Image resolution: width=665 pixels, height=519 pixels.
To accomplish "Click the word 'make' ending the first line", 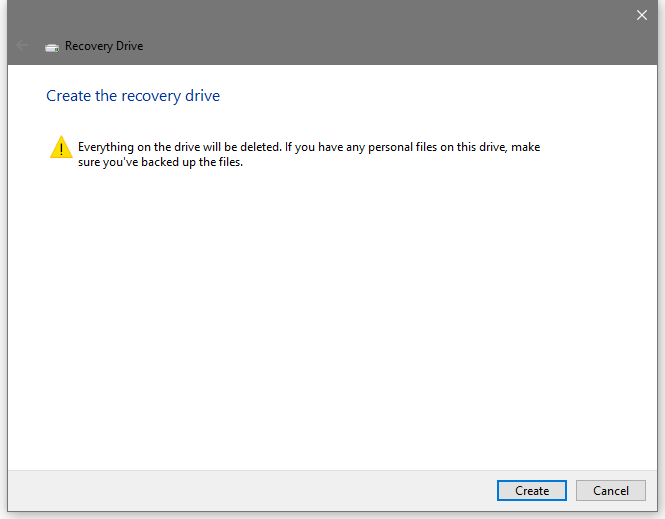I will pos(525,147).
